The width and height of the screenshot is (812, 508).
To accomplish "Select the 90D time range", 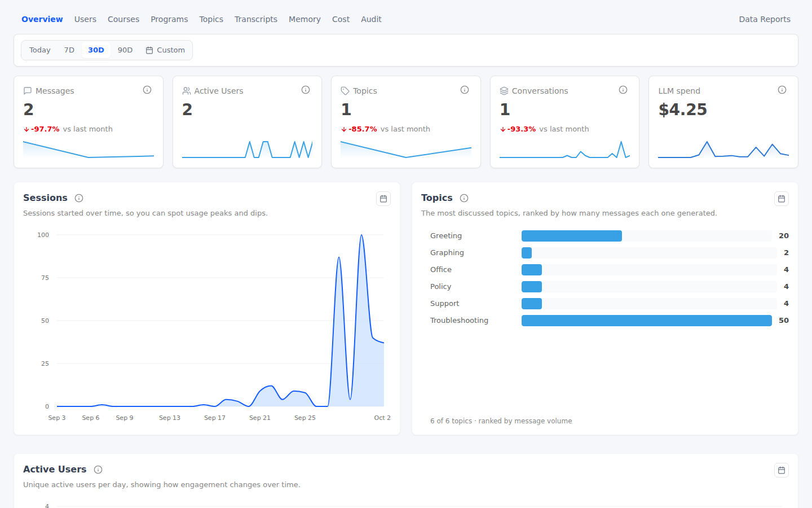I will (x=125, y=50).
